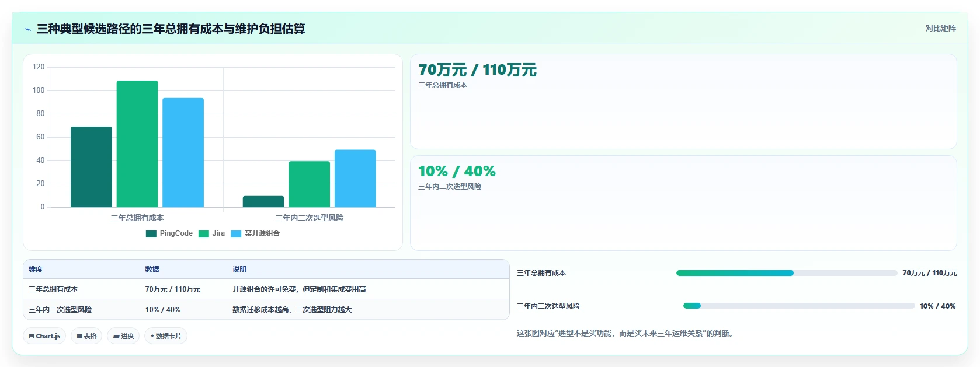Click cell 数据迁移成本越高，二次选型阻力越大
This screenshot has width=980, height=367.
pyautogui.click(x=292, y=310)
